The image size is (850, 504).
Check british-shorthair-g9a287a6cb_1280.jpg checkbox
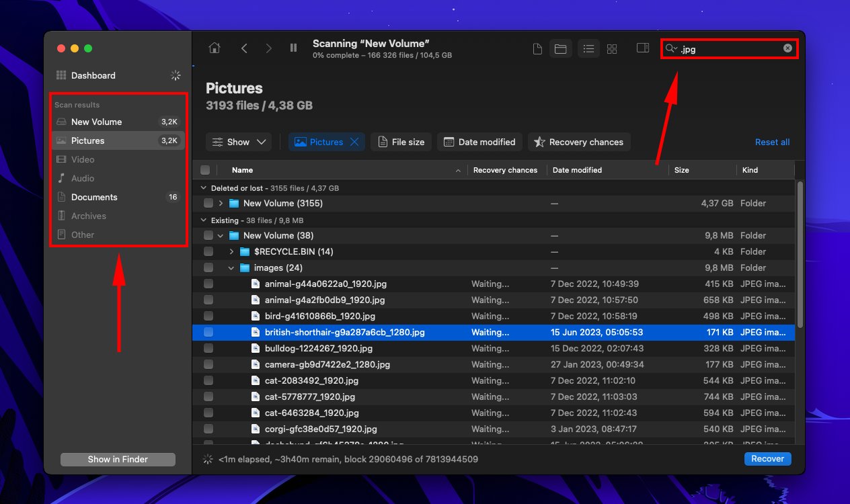(x=208, y=332)
